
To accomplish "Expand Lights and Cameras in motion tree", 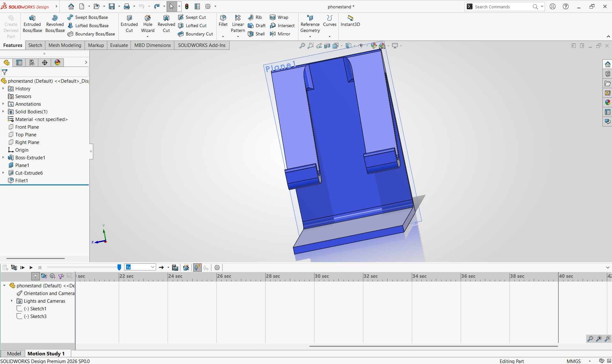I will click(12, 301).
